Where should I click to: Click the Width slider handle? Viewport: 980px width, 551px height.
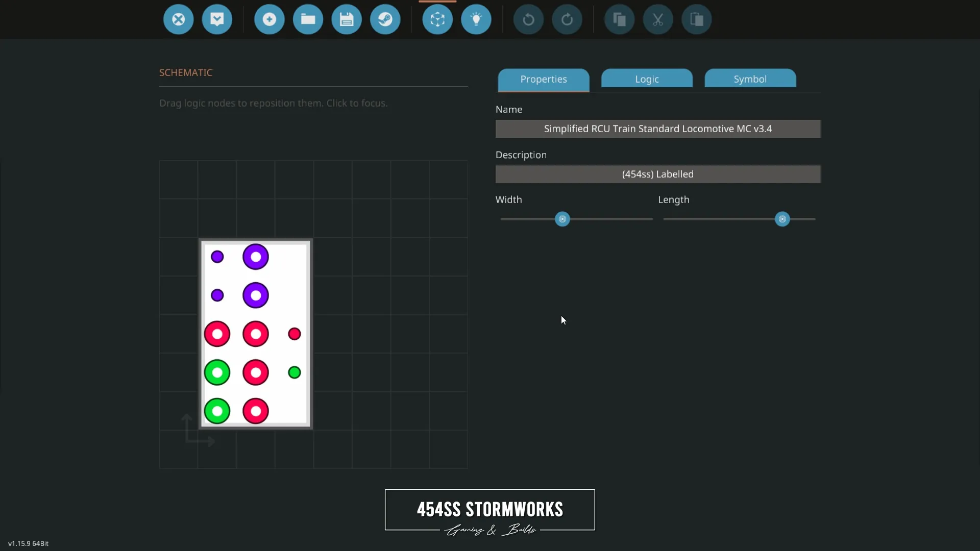pyautogui.click(x=562, y=219)
